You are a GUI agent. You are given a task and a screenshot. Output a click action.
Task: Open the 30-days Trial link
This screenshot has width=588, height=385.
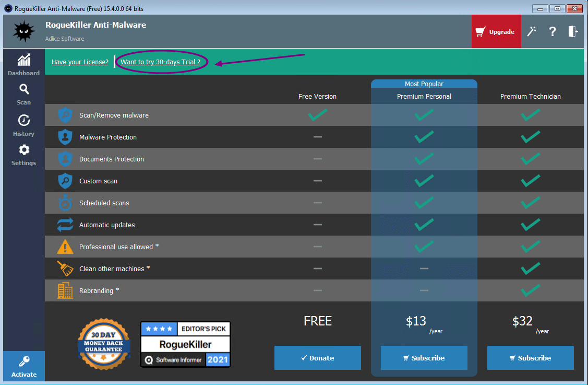pyautogui.click(x=160, y=62)
